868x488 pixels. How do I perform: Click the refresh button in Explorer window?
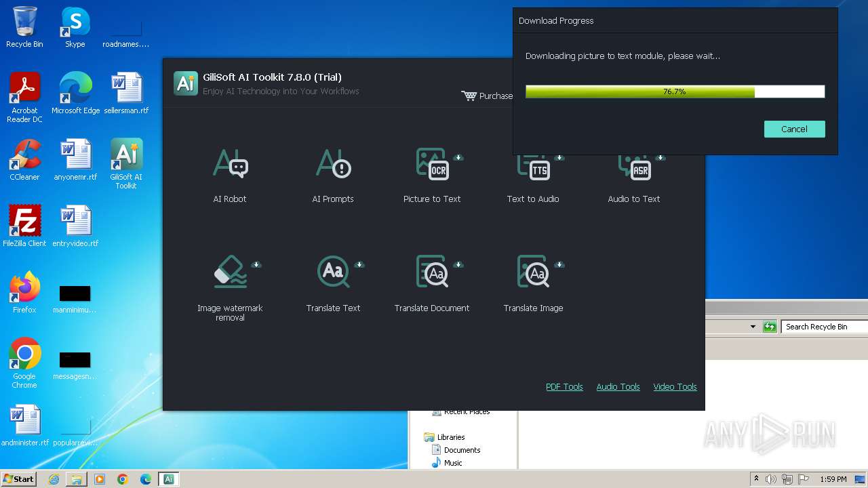[x=770, y=327]
